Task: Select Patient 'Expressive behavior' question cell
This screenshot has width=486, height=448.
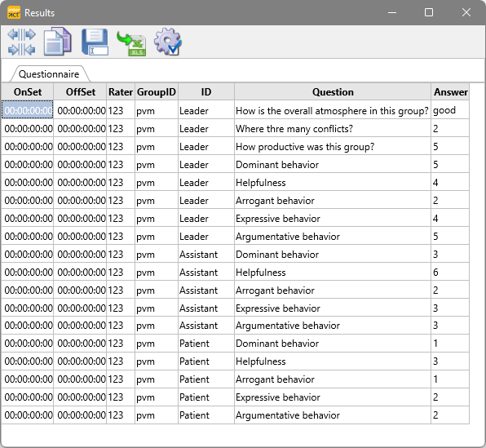Action: [333, 397]
